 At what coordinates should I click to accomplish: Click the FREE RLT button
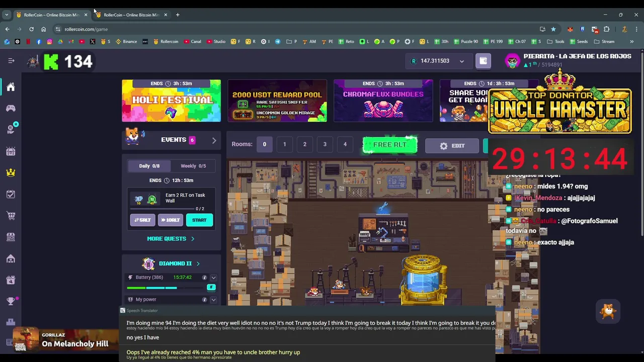(390, 145)
